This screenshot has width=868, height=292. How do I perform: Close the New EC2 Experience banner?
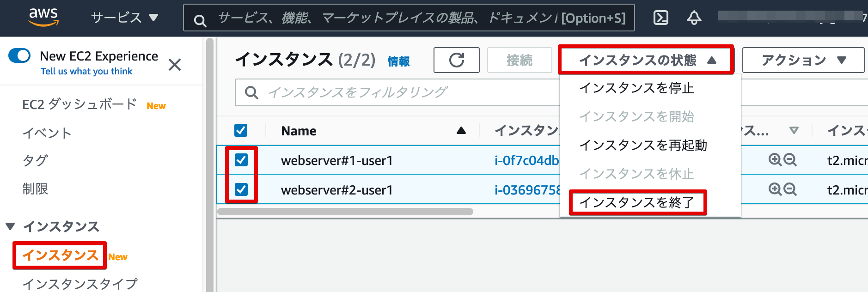pos(175,65)
